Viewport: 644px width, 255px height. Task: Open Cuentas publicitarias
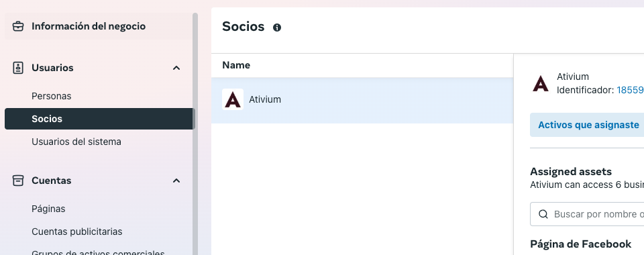[76, 232]
